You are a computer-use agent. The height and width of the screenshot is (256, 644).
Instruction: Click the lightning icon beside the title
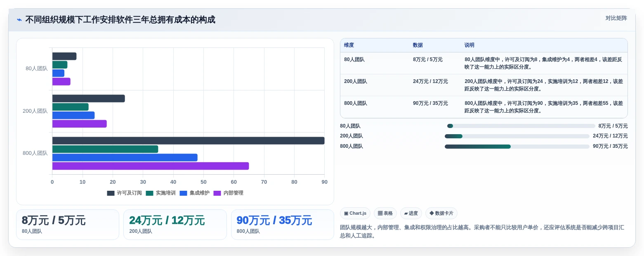(x=19, y=20)
